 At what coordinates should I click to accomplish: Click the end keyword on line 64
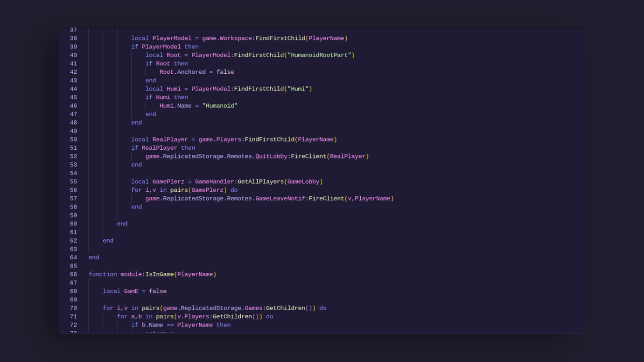point(93,257)
